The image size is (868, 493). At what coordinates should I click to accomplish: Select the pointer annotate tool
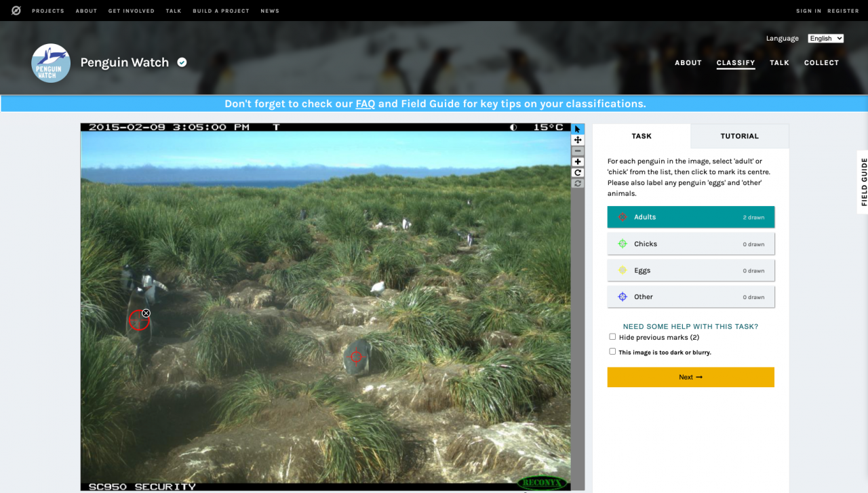[x=578, y=129]
